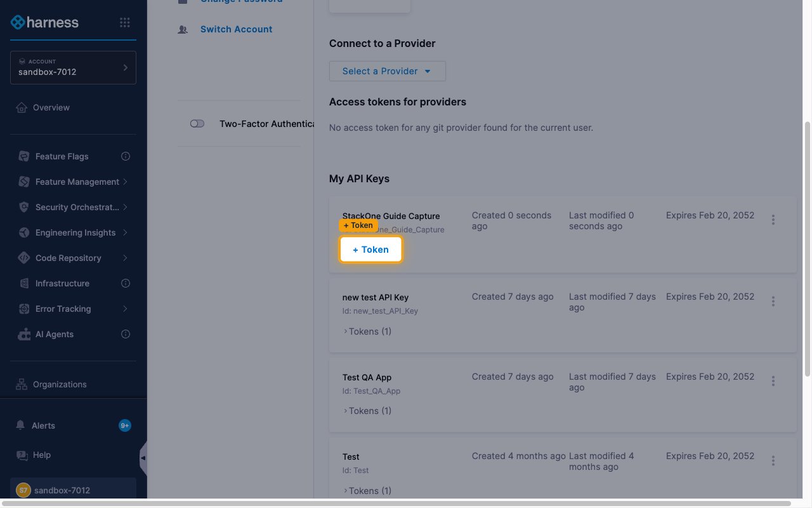Expand Tokens (1) under Test key
812x508 pixels.
[367, 491]
